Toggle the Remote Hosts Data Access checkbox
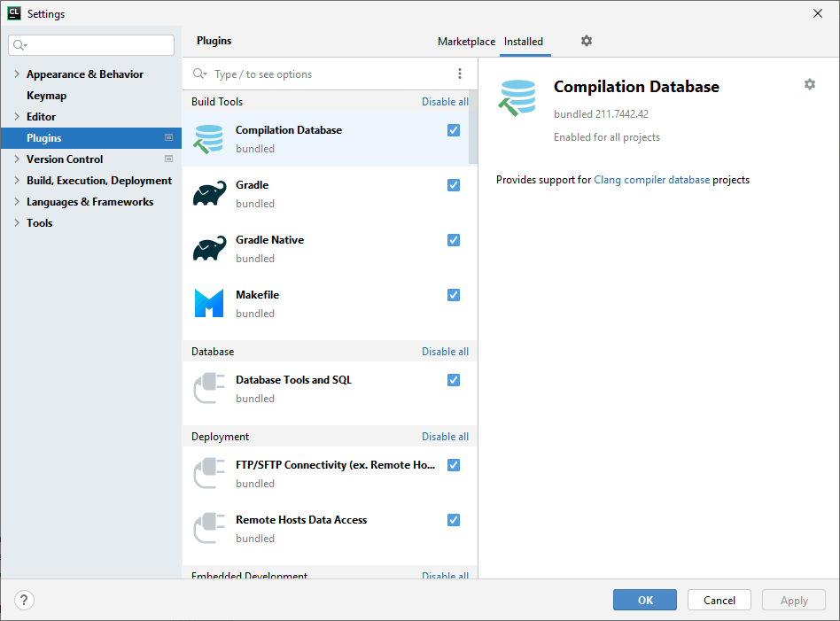Image resolution: width=840 pixels, height=621 pixels. pos(454,520)
